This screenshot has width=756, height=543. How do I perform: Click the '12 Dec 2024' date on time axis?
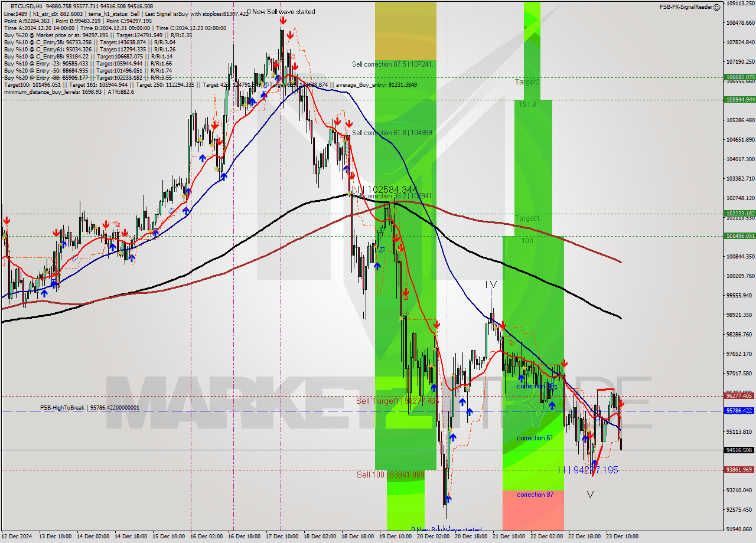click(17, 537)
